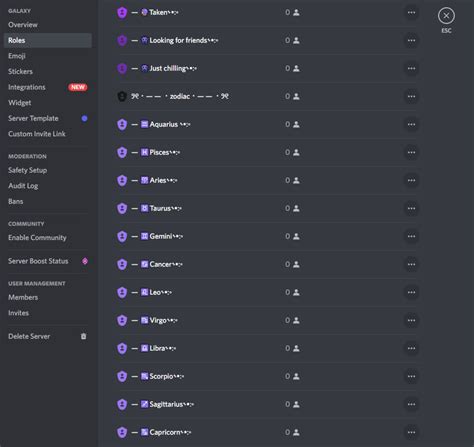
Task: Click the Server Boost Status gem icon
Action: (85, 261)
